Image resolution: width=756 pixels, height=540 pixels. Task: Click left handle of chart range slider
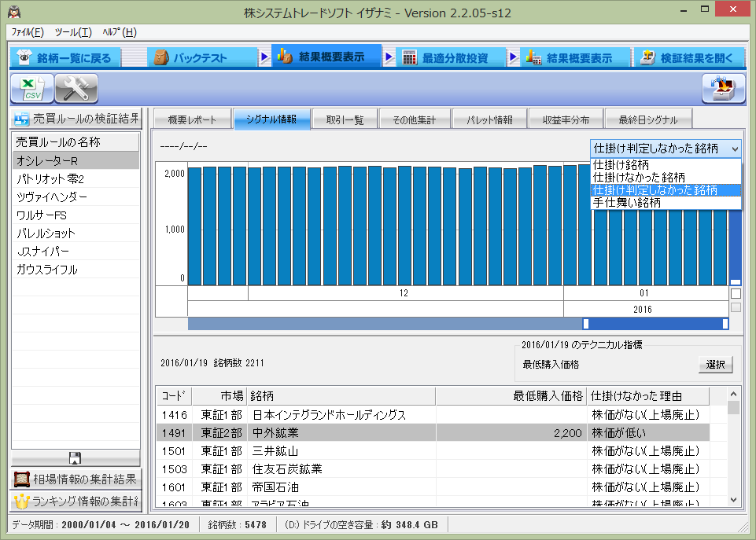(586, 324)
